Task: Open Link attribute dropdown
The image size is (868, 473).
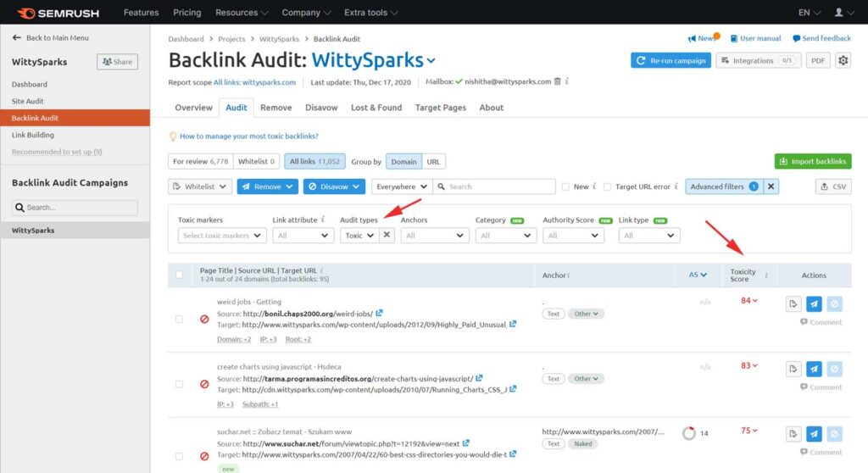Action: pos(303,236)
